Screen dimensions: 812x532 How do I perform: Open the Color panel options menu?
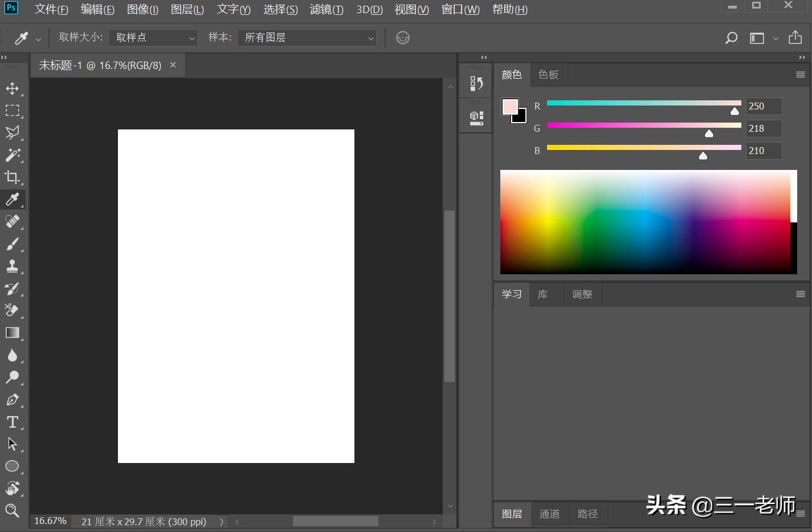pyautogui.click(x=800, y=75)
